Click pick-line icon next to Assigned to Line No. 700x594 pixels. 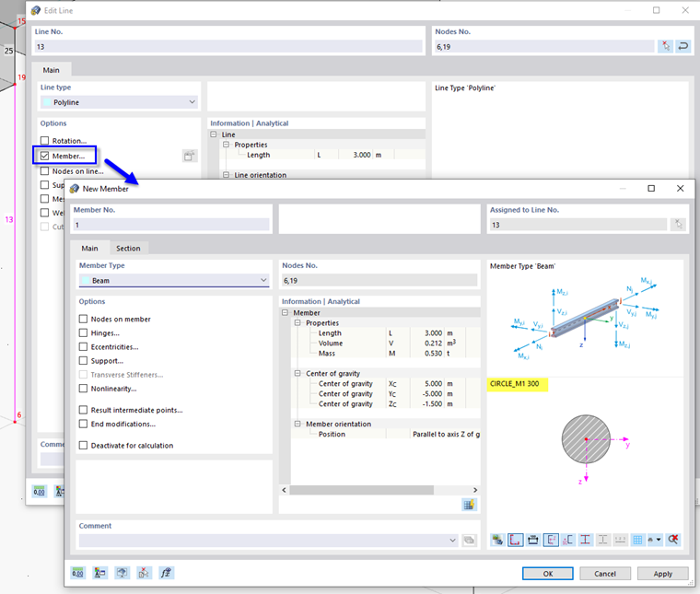click(x=678, y=225)
